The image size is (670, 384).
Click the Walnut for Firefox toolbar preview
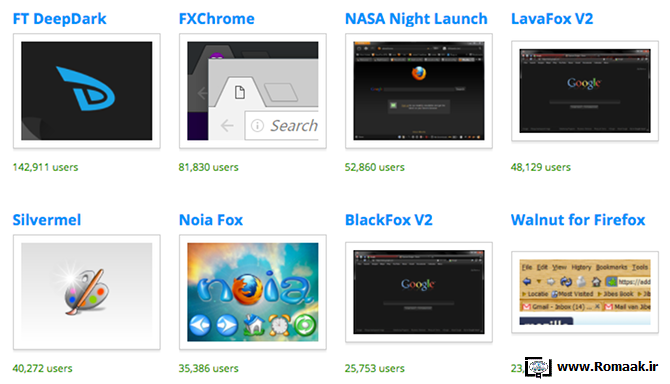coord(585,292)
